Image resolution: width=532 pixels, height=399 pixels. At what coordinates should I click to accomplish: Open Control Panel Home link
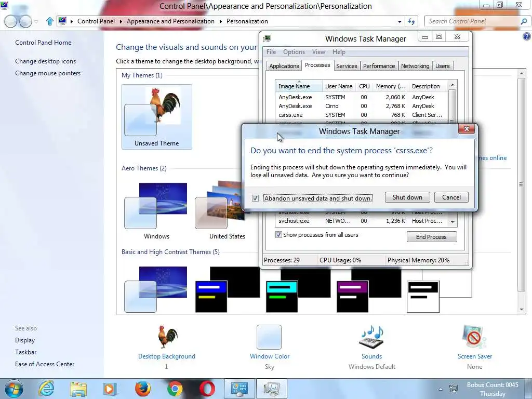click(43, 43)
